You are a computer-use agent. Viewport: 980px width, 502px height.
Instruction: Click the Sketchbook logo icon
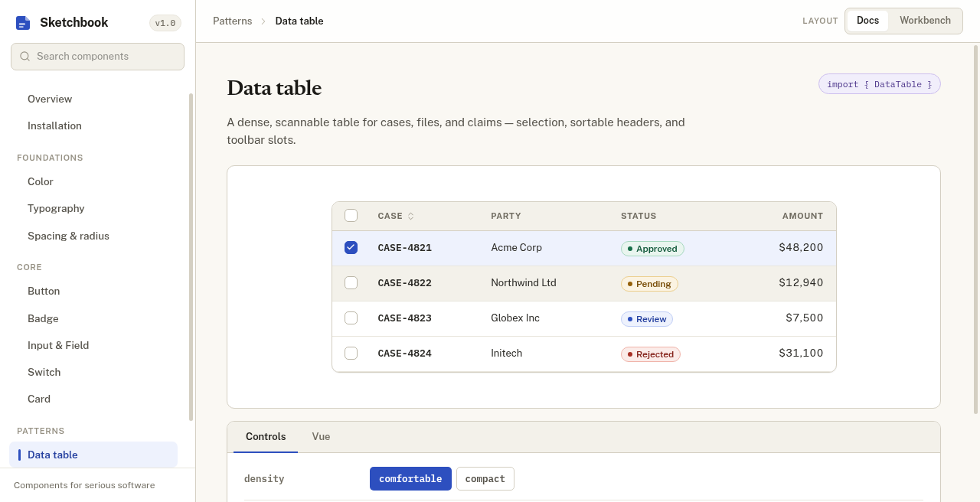point(23,23)
